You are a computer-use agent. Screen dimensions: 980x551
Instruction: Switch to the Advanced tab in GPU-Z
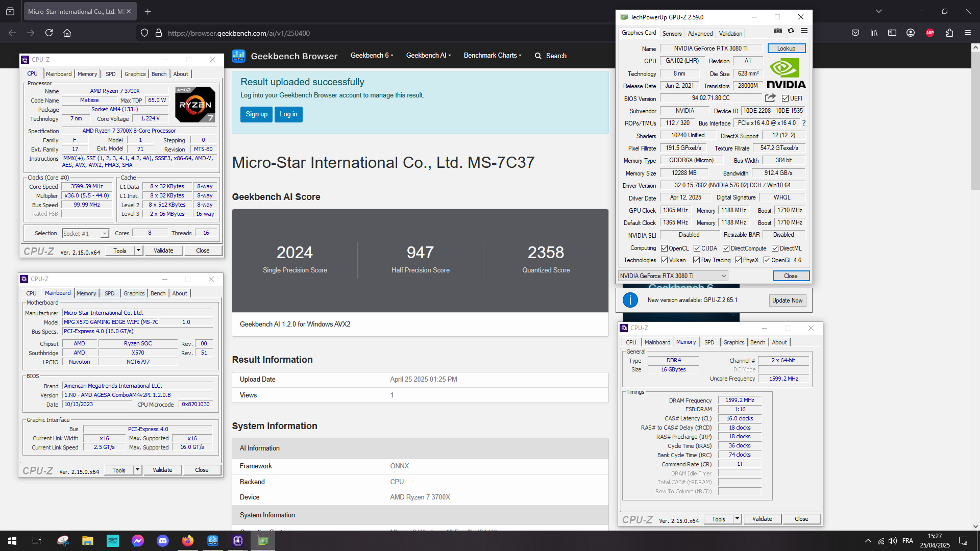pos(700,34)
